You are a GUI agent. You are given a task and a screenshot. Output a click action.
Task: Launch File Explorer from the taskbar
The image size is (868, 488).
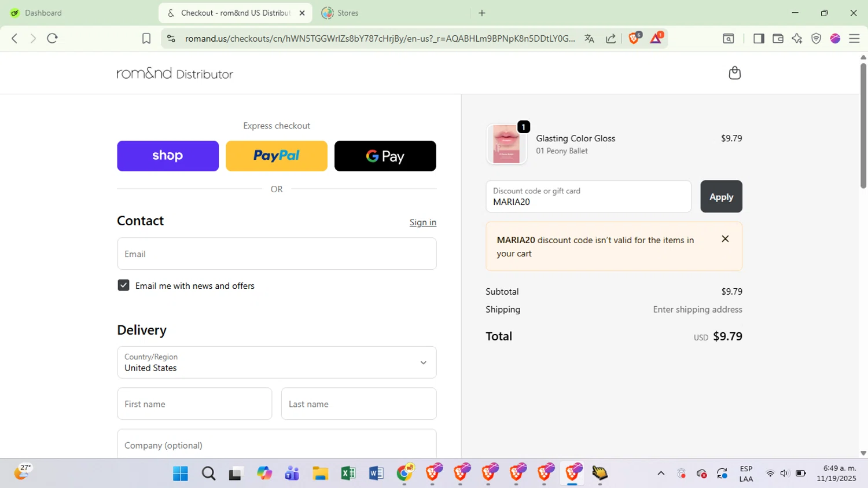point(320,474)
